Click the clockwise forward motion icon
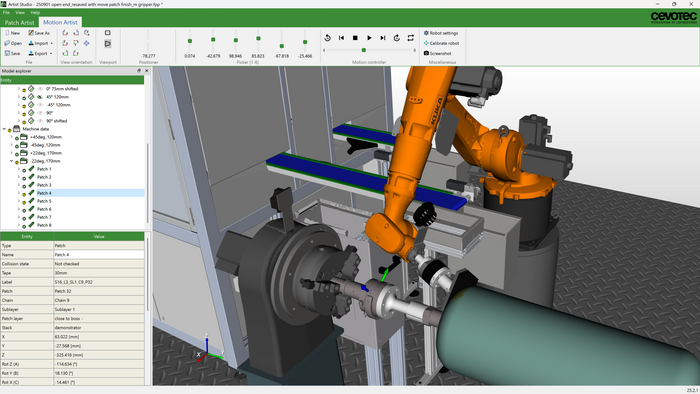700x394 pixels. click(x=396, y=38)
